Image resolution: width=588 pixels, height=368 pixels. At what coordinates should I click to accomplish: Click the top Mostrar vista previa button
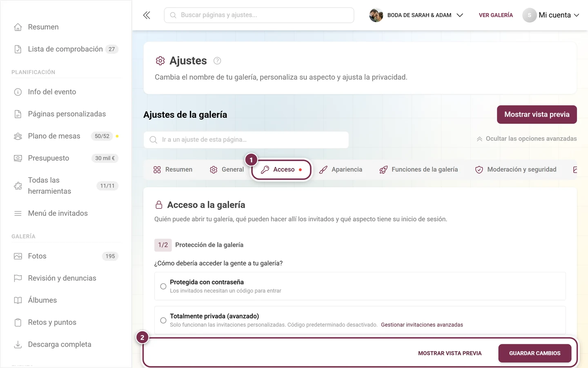(x=537, y=114)
